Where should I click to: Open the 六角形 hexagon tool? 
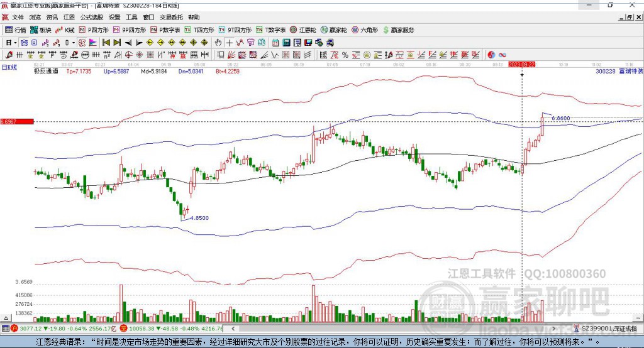pos(365,30)
